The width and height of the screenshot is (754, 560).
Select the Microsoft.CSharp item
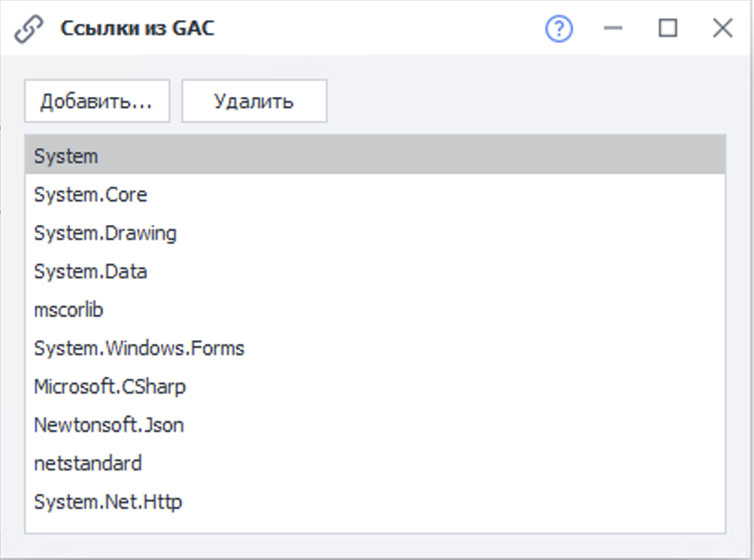(x=109, y=387)
